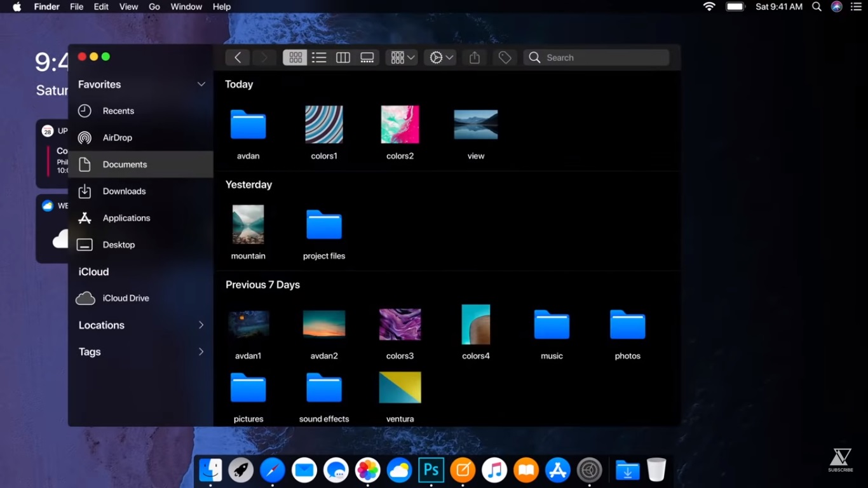This screenshot has width=868, height=488.
Task: Open the group-by dropdown in toolbar
Action: pyautogui.click(x=402, y=58)
